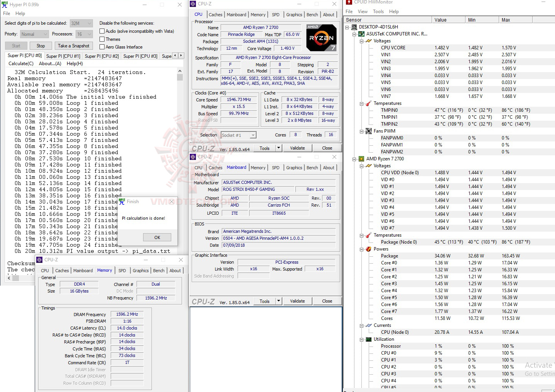The width and height of the screenshot is (555, 392).
Task: Click Tools button in CPU-Z Mainboard window
Action: point(265,301)
